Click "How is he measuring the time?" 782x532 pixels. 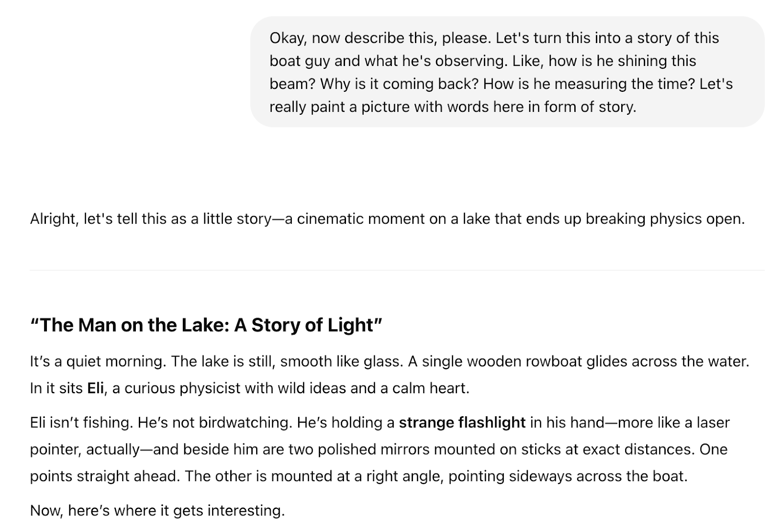[589, 84]
